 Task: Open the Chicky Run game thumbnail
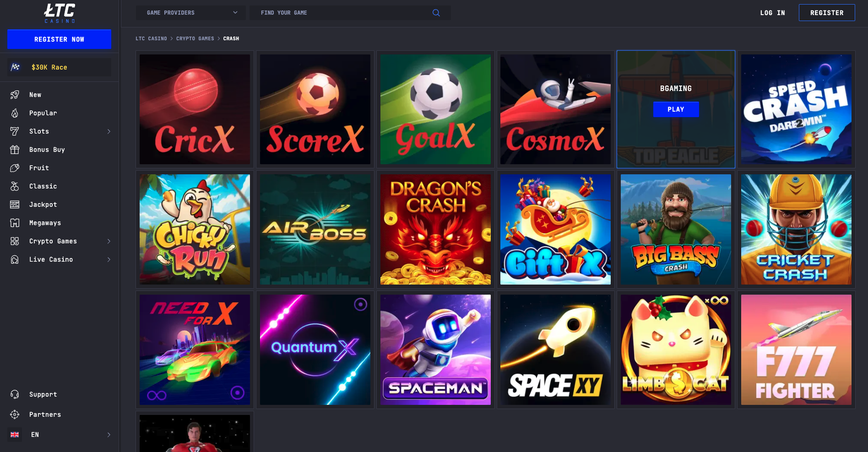click(195, 229)
